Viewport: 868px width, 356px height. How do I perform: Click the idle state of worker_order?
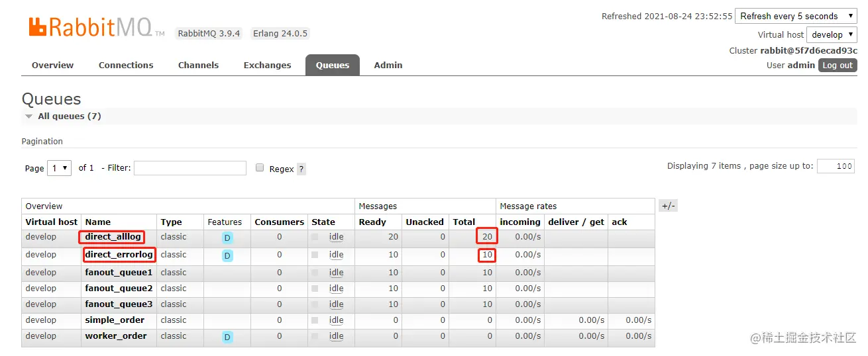337,336
